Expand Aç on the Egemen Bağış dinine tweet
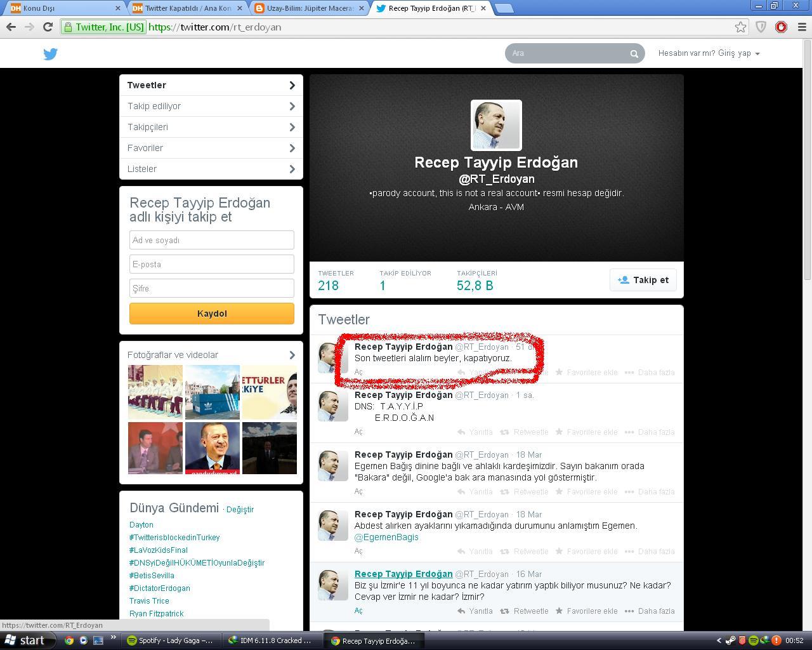Viewport: 812px width, 650px height. coord(358,492)
